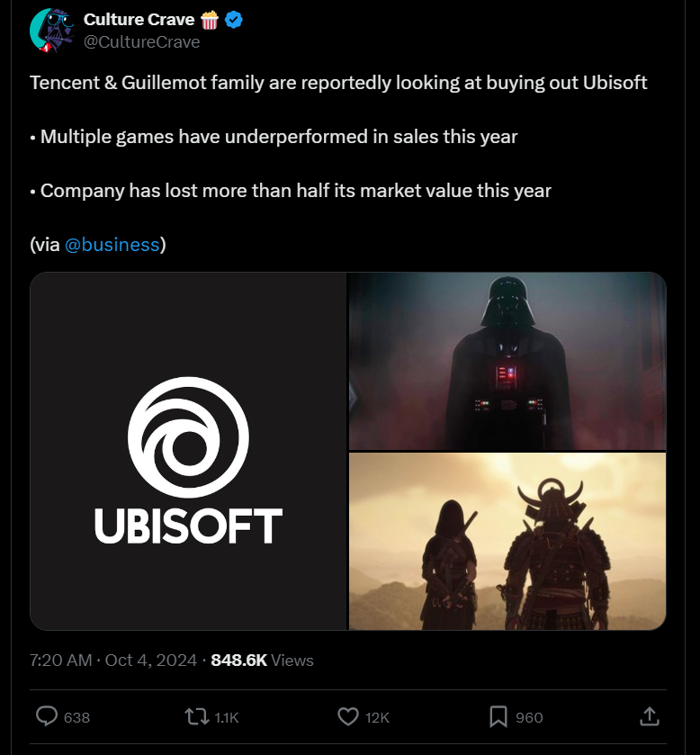Click the 638 replies count
The image size is (700, 755).
[x=77, y=717]
